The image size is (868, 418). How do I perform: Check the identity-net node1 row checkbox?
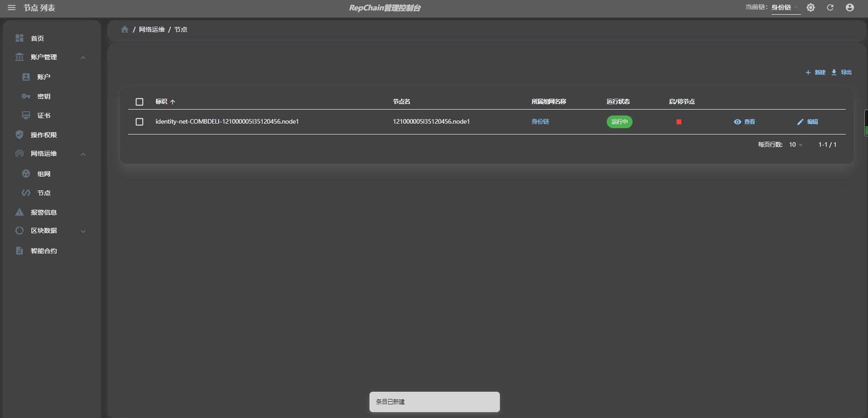pos(139,122)
